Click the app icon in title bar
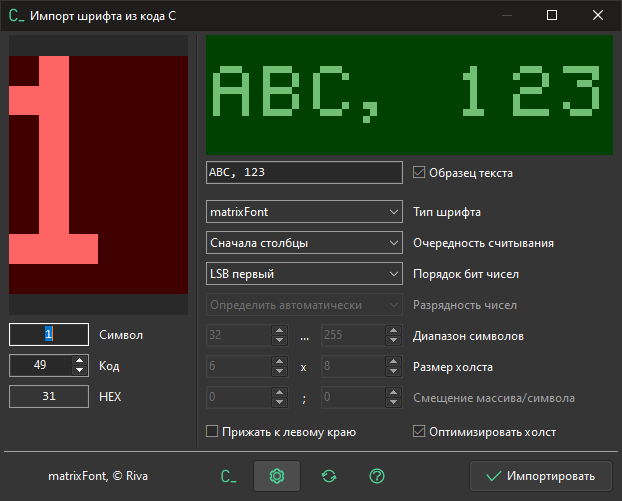 coord(16,15)
